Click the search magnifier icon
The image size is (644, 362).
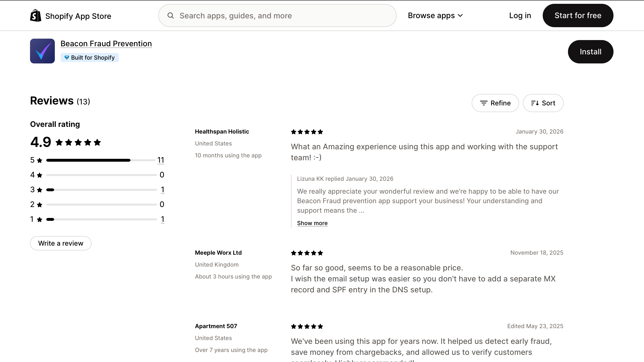(x=170, y=16)
